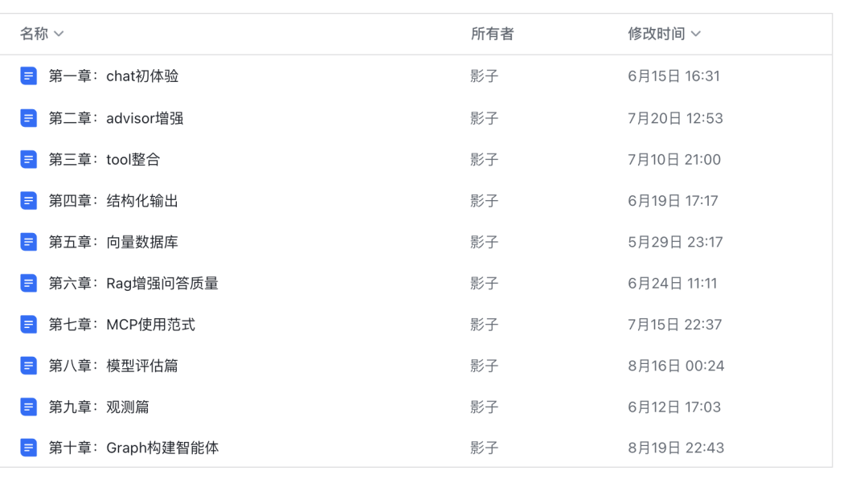
Task: Click the file icon next to 第八章 模型评估篇
Action: (x=28, y=366)
